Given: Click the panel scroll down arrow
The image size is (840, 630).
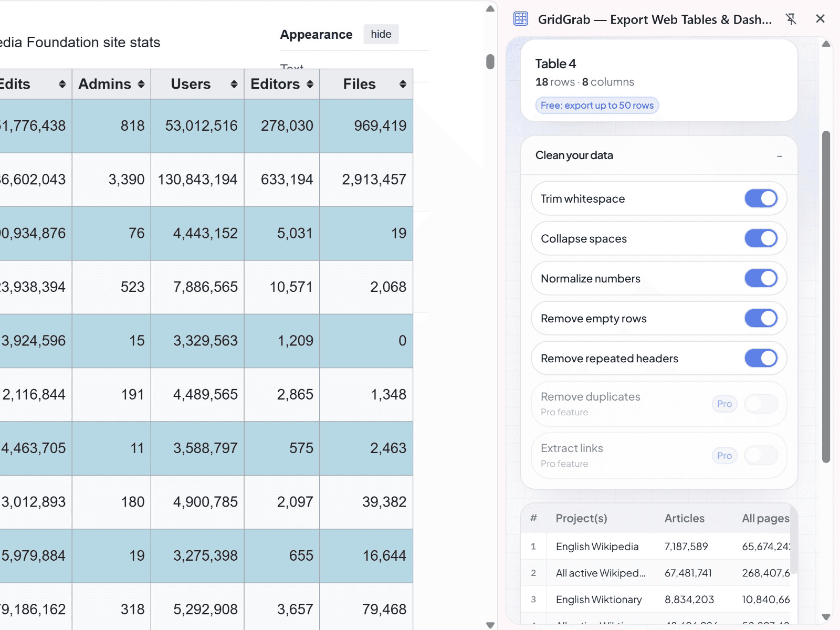Looking at the screenshot, I should pyautogui.click(x=826, y=617).
